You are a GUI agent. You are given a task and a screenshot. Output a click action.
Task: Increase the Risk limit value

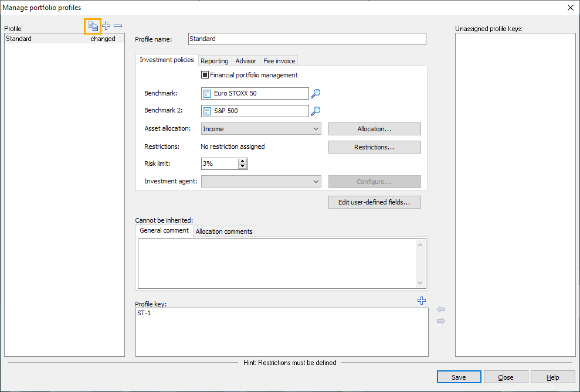click(x=243, y=161)
